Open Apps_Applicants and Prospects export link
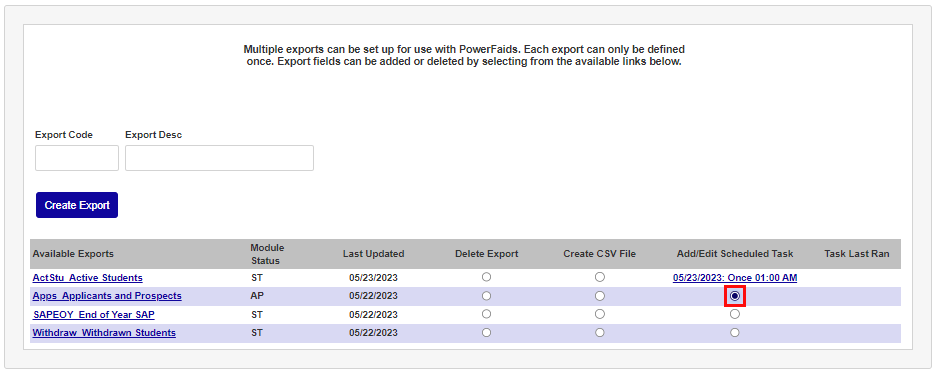This screenshot has height=381, width=936. tap(107, 296)
